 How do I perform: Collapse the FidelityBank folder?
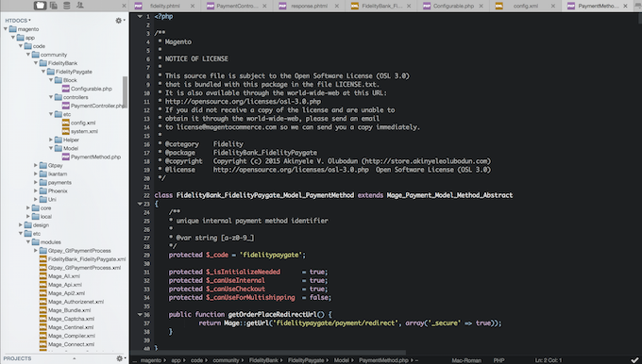[x=36, y=63]
